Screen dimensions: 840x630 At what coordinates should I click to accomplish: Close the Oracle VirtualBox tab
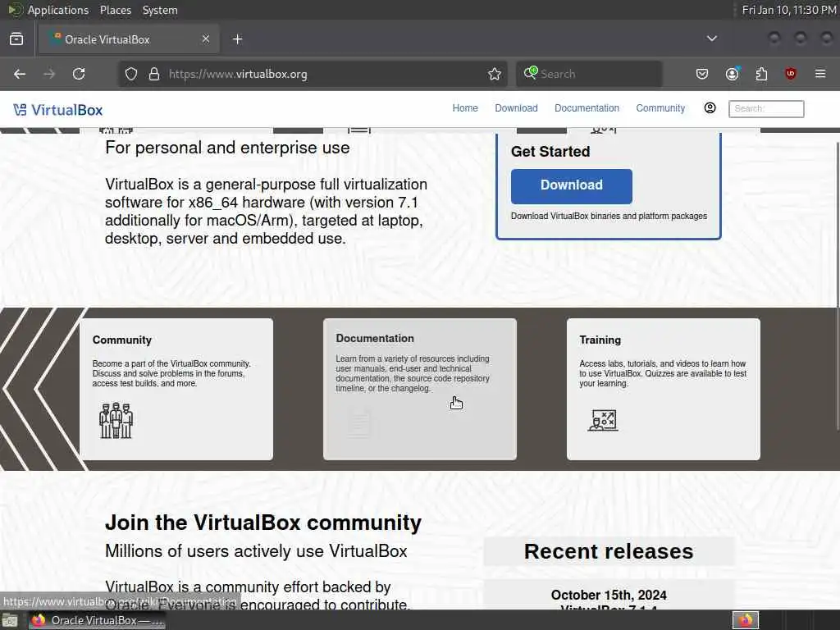point(206,39)
